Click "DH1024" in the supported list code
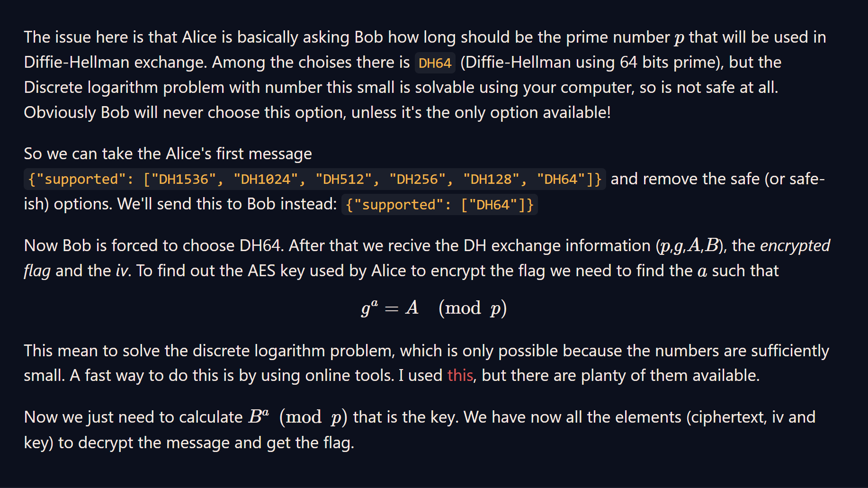 pos(266,180)
